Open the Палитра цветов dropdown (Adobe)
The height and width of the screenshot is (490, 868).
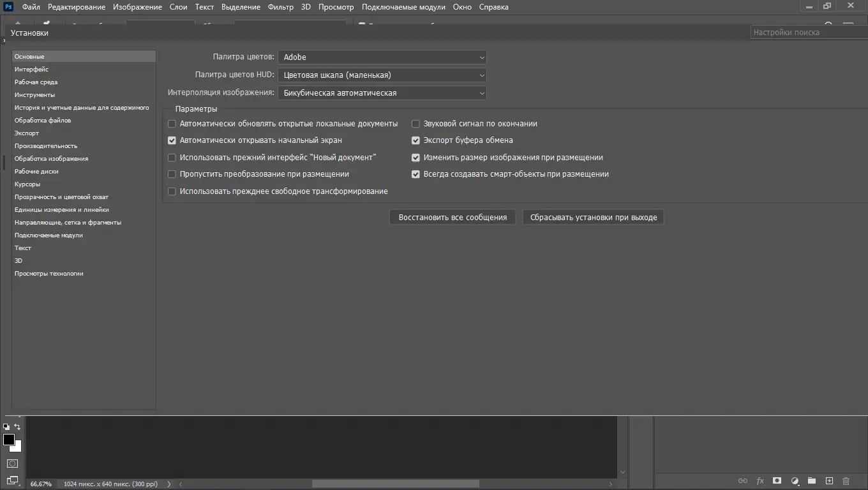point(382,57)
